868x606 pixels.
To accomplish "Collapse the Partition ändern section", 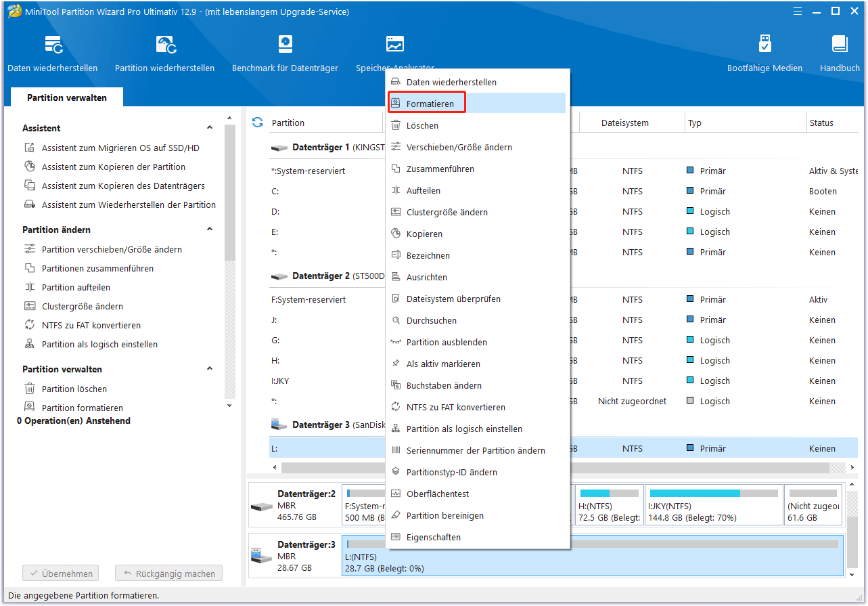I will 210,230.
